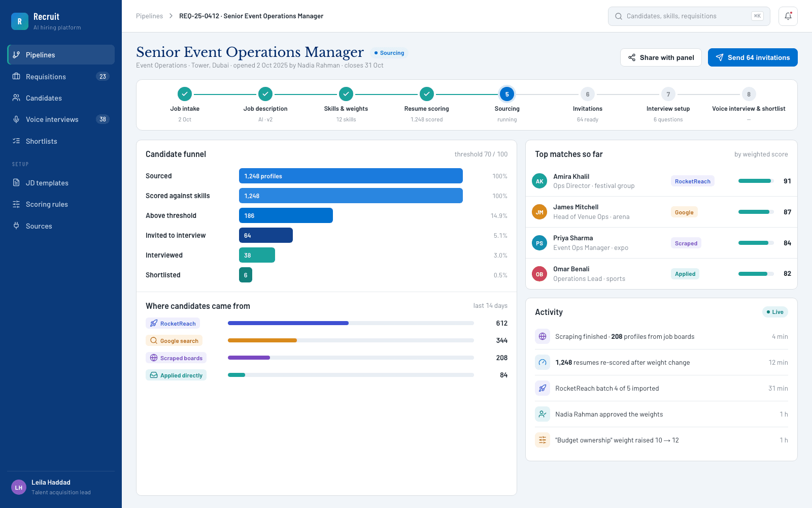Viewport: 812px width, 508px height.
Task: Click the Live indicator in Activity
Action: [x=775, y=312]
